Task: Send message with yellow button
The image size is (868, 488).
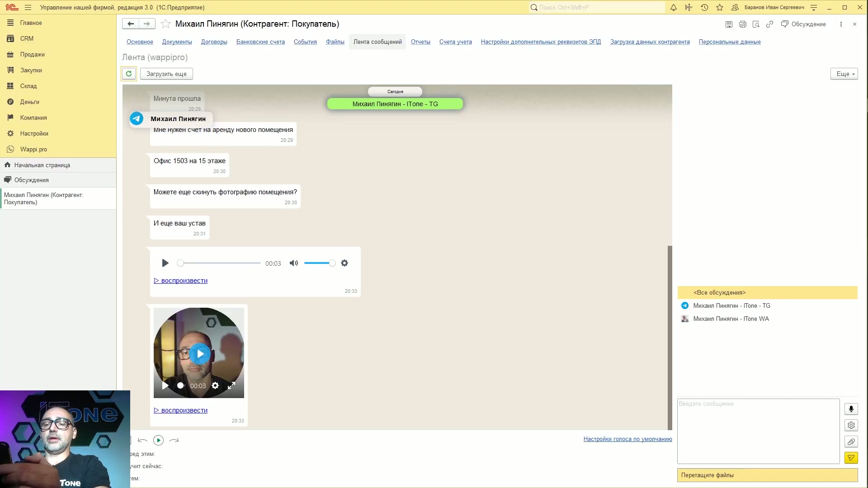Action: (x=851, y=458)
